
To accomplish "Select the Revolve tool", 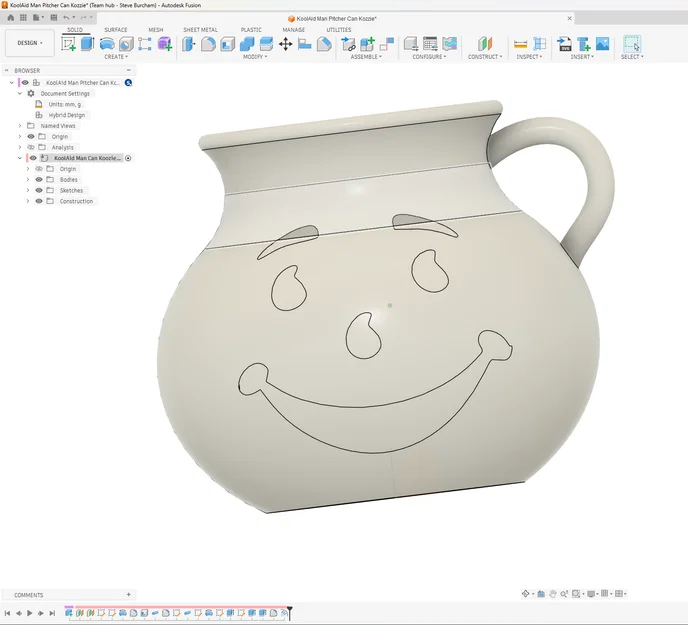I will coord(107,44).
